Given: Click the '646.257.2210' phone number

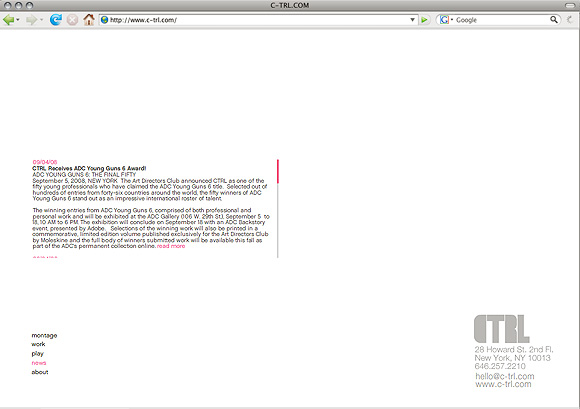Looking at the screenshot, I should point(500,366).
